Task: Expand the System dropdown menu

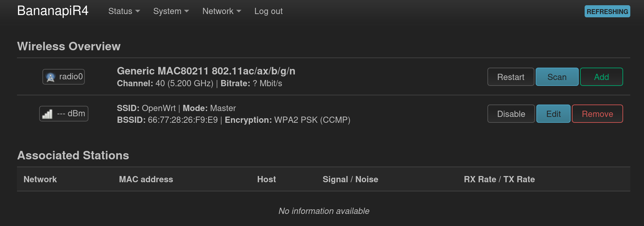Action: (x=171, y=11)
